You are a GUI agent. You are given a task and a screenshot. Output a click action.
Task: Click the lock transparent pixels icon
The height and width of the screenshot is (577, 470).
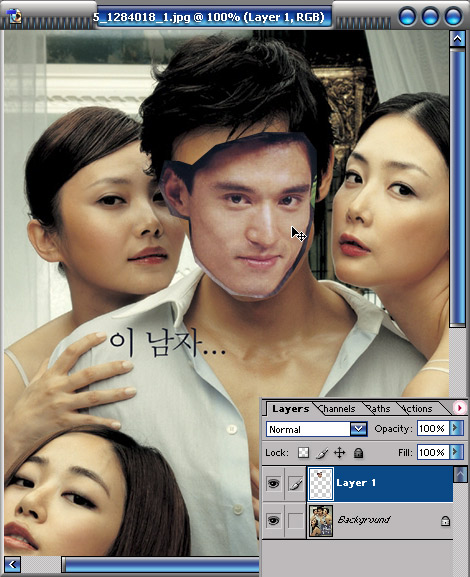[303, 453]
